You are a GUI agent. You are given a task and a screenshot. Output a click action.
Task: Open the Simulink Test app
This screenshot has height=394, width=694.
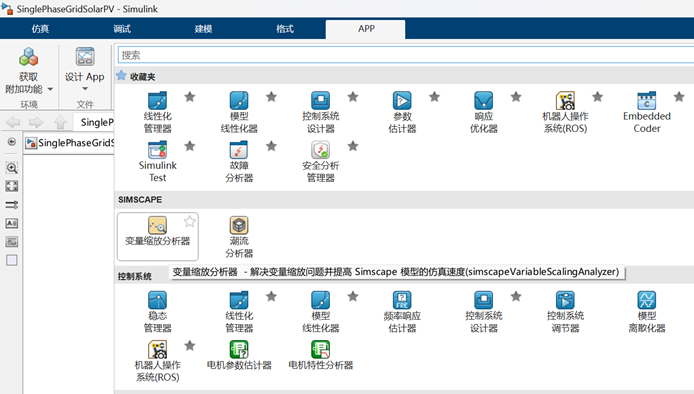click(158, 162)
